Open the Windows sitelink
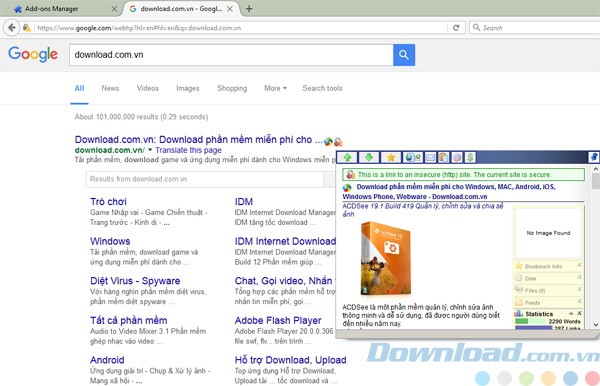Screen dimensions: 600x386 tap(110, 241)
